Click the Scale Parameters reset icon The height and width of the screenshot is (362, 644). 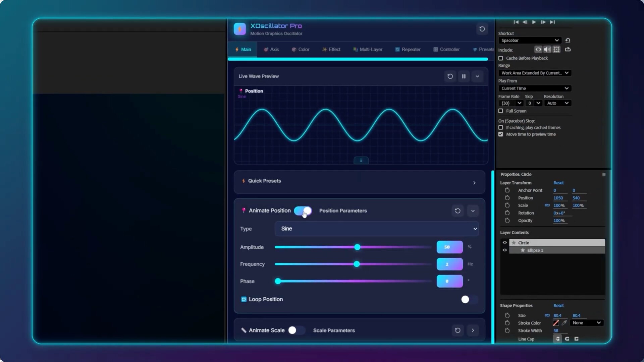[458, 330]
